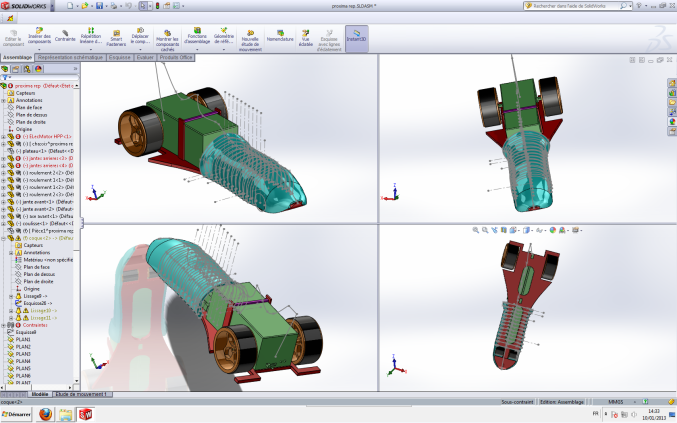677x423 pixels.
Task: Select Plan de dessus under coque
Action: point(39,274)
